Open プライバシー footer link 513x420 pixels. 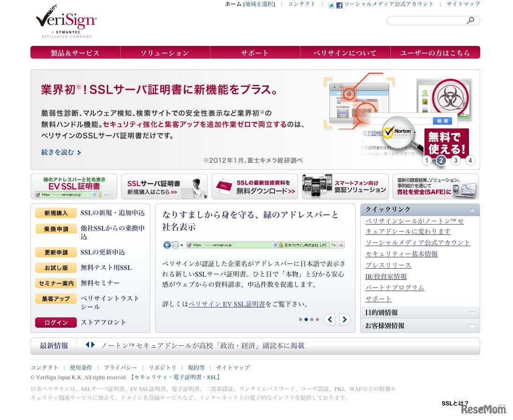pos(120,367)
